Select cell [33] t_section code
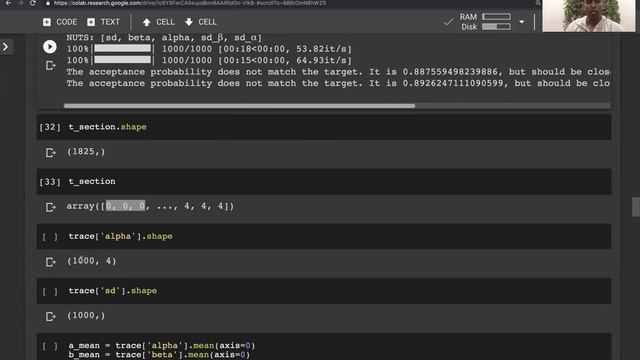640x360 pixels. click(324, 181)
